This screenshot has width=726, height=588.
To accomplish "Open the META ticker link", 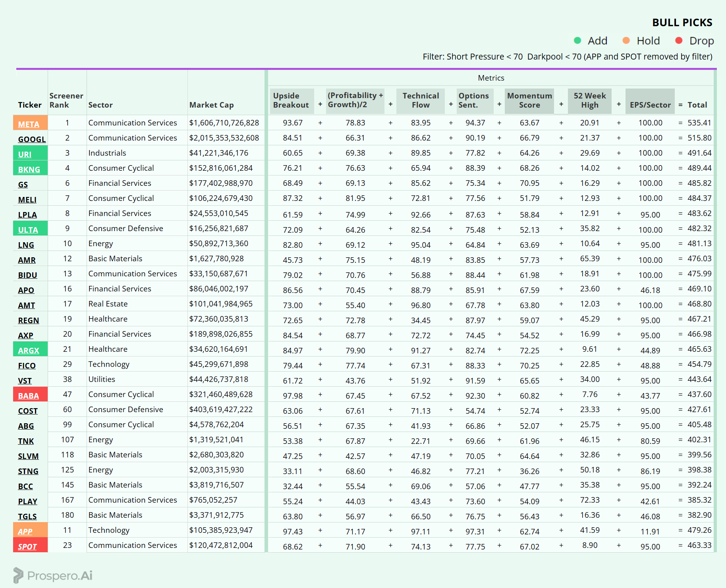I will point(29,124).
